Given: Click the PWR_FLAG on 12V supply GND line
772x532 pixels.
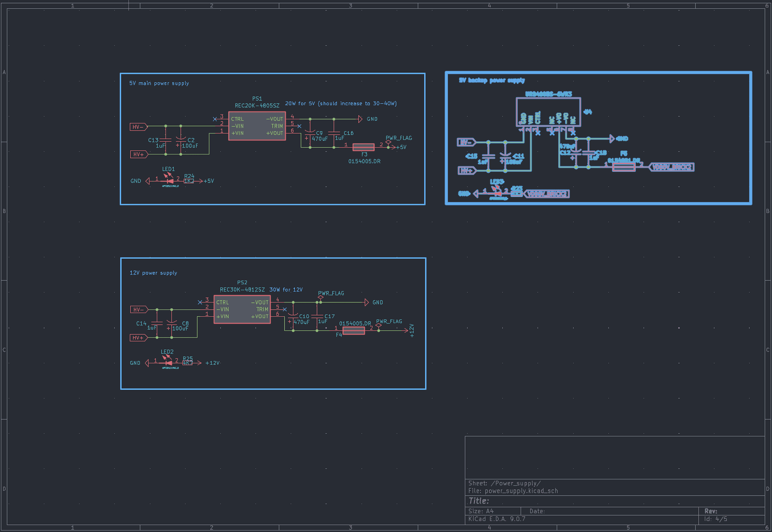Looking at the screenshot, I should click(320, 298).
